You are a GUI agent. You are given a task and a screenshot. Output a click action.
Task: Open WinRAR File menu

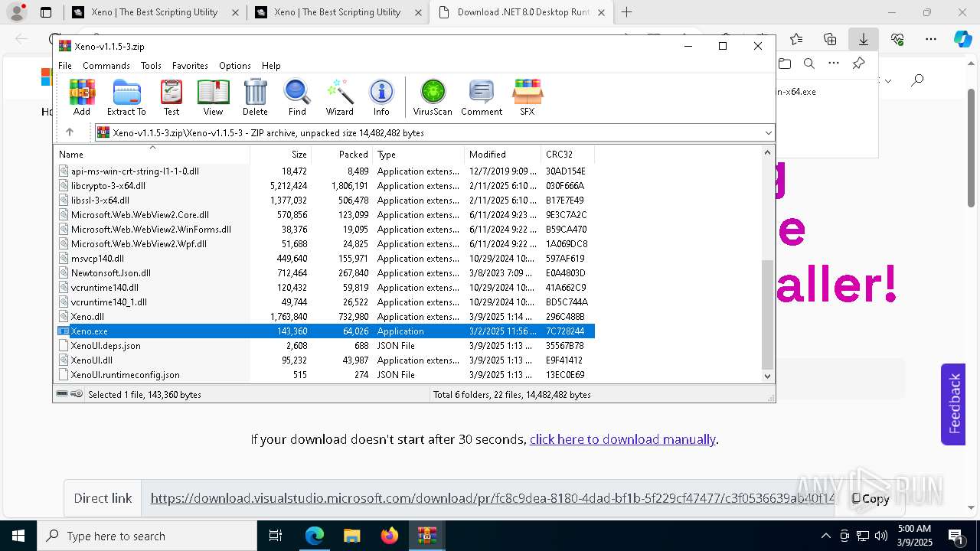65,66
